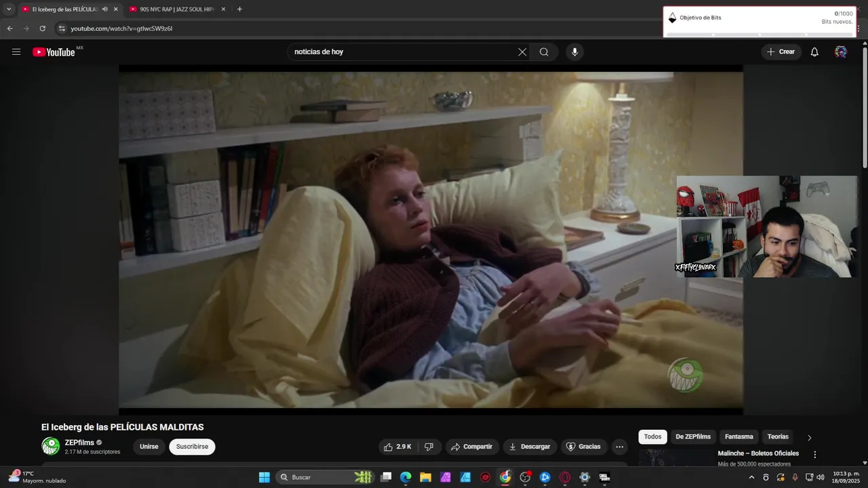Click the video title El Iceberg de las PELÍCULAS MALDITAS
868x488 pixels.
tap(123, 427)
